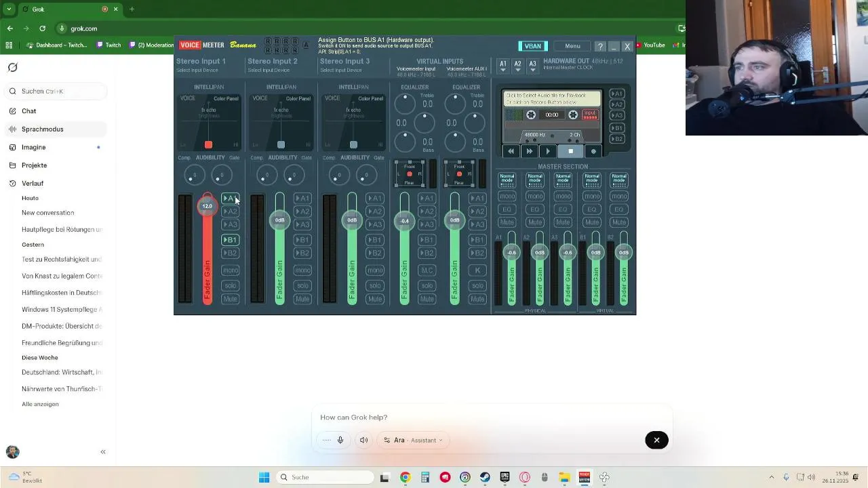This screenshot has height=488, width=868.
Task: Click the Stereo Input 2 fader knob
Action: (279, 220)
